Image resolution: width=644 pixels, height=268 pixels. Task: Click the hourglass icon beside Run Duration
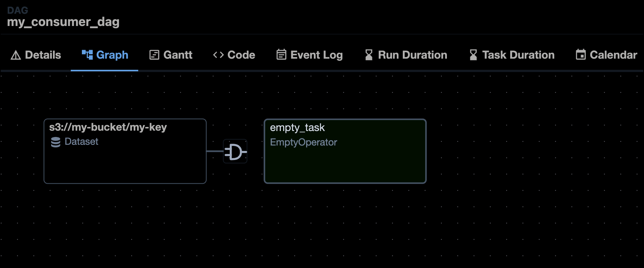[x=369, y=55]
